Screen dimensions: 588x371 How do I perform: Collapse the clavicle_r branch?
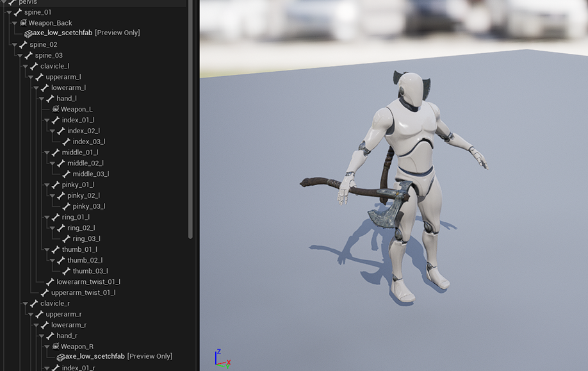tap(26, 304)
